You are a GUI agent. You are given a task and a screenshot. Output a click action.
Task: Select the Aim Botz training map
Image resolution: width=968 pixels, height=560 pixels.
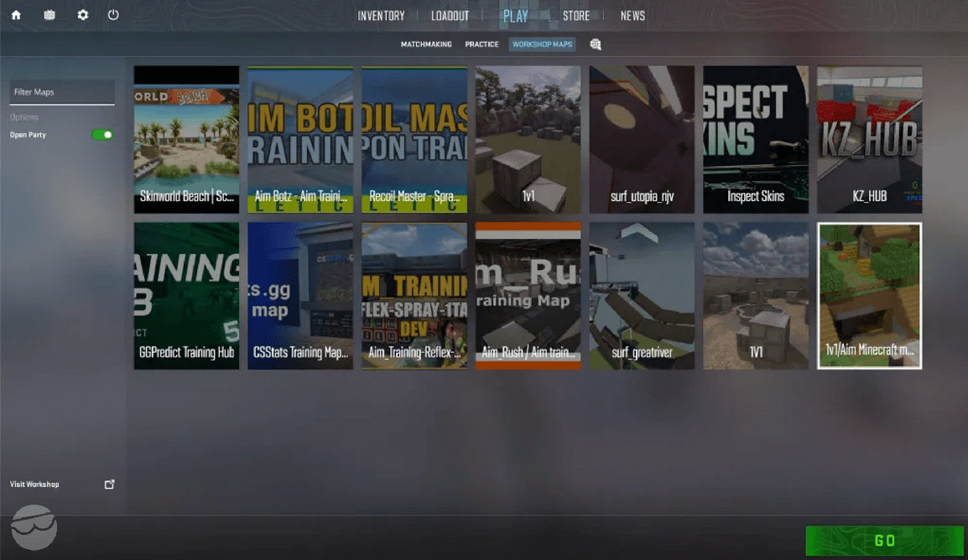point(299,140)
